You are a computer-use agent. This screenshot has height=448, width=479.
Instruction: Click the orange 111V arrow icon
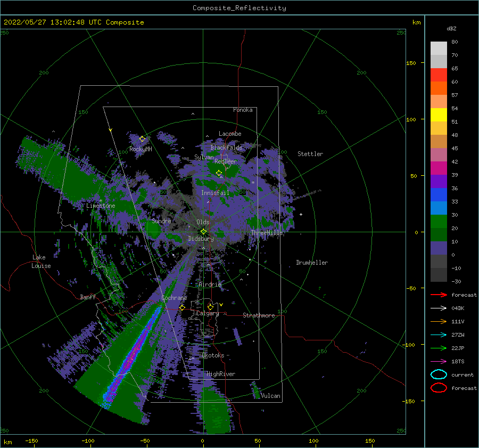coord(439,321)
